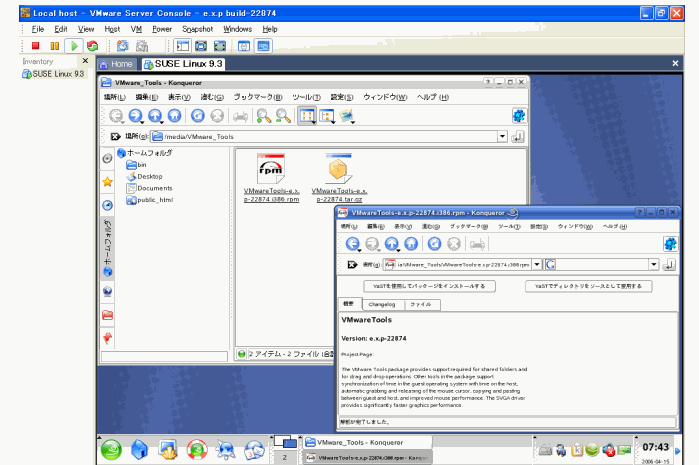699x465 pixels.
Task: Click the Reset virtual machine icon
Action: click(92, 46)
